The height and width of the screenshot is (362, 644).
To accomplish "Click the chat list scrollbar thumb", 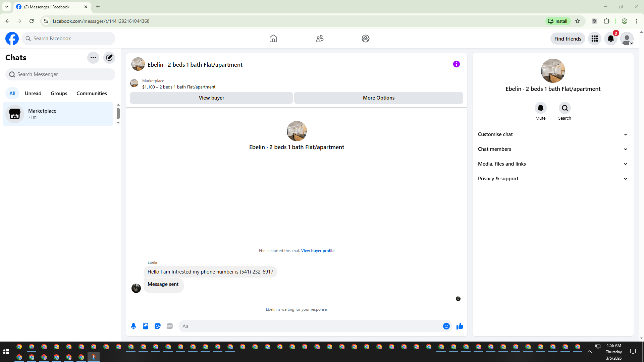I will tap(118, 113).
